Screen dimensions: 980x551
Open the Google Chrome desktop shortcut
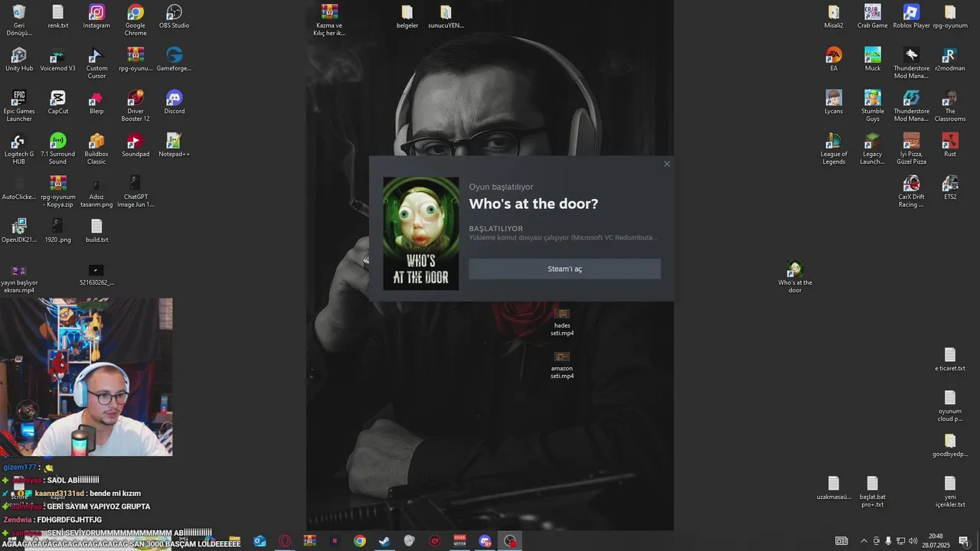136,20
